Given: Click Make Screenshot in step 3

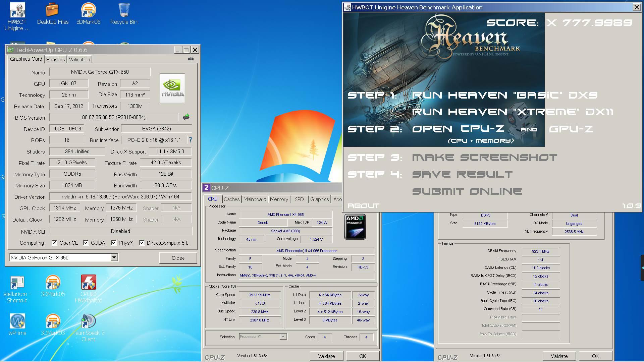Looking at the screenshot, I should click(x=485, y=158).
